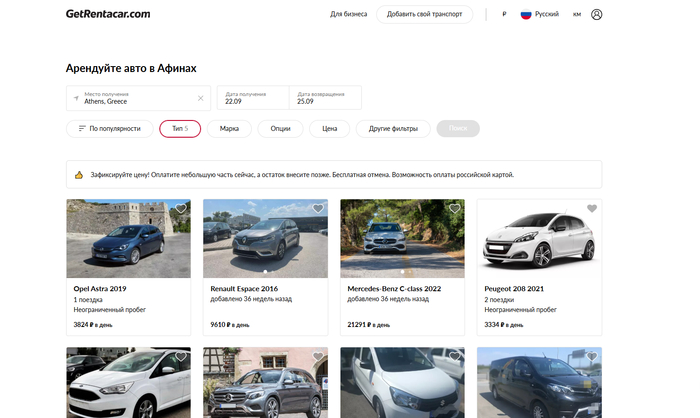This screenshot has width=700, height=418.
Task: Add Mercedes-Benz C-class 2022 to favorites
Action: [x=455, y=209]
